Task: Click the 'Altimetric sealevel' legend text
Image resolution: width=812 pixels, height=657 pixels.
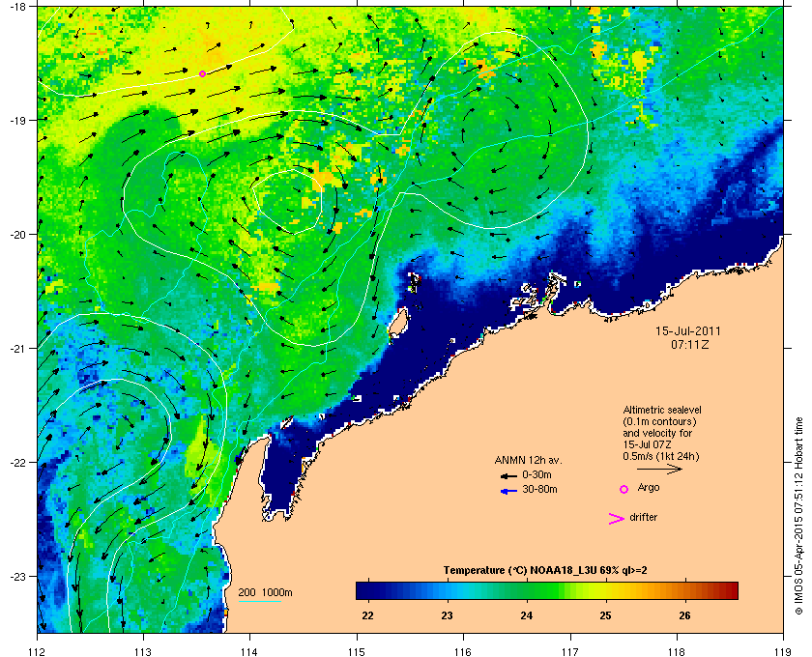Action: (662, 410)
